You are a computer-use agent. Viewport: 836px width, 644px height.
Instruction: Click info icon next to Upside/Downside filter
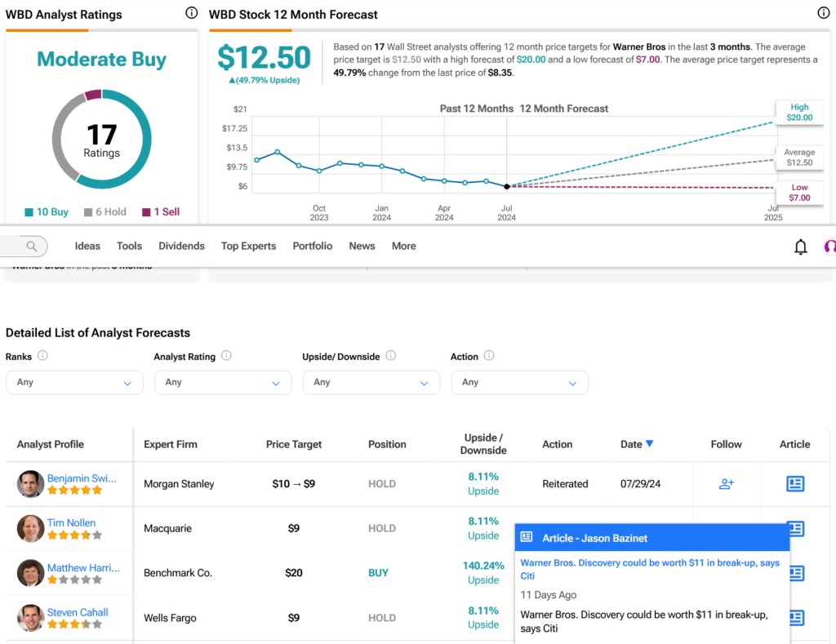click(x=390, y=356)
